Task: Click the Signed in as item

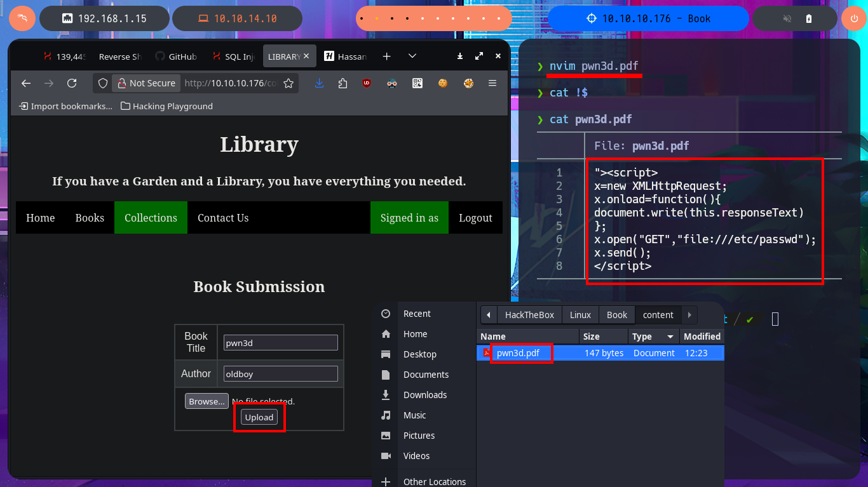Action: click(x=409, y=218)
